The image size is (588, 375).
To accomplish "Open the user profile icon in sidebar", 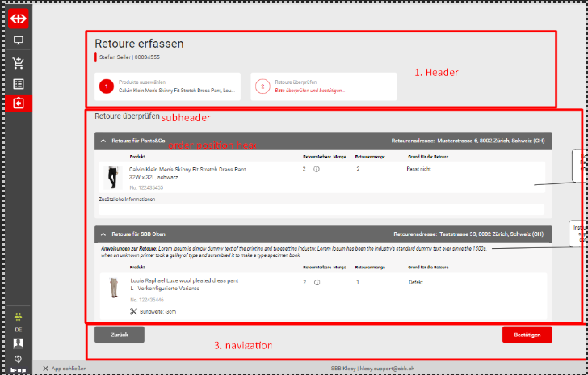I will click(x=18, y=343).
